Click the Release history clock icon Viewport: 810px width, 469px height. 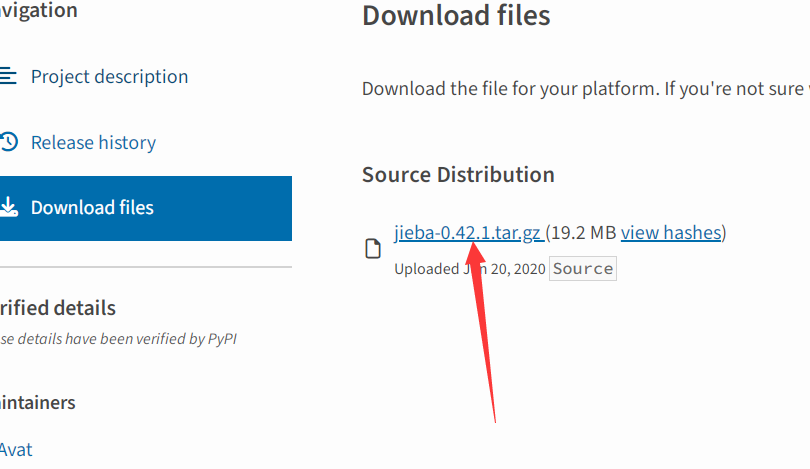click(9, 142)
